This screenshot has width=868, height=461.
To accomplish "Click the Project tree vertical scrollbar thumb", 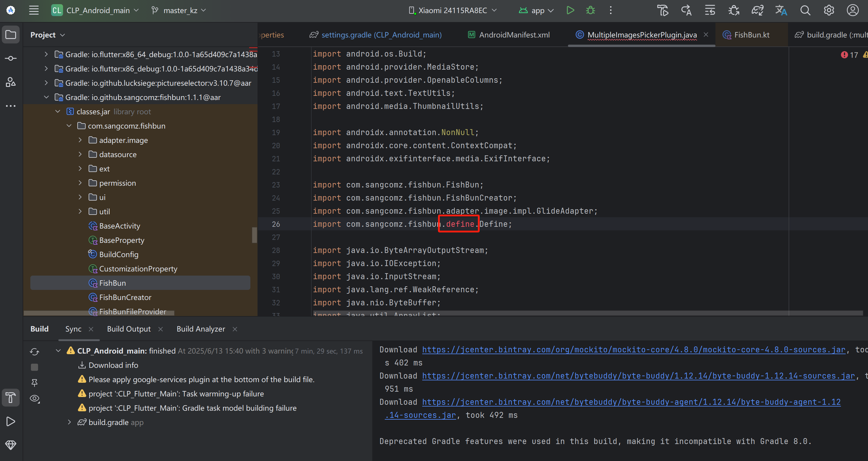I will [255, 235].
